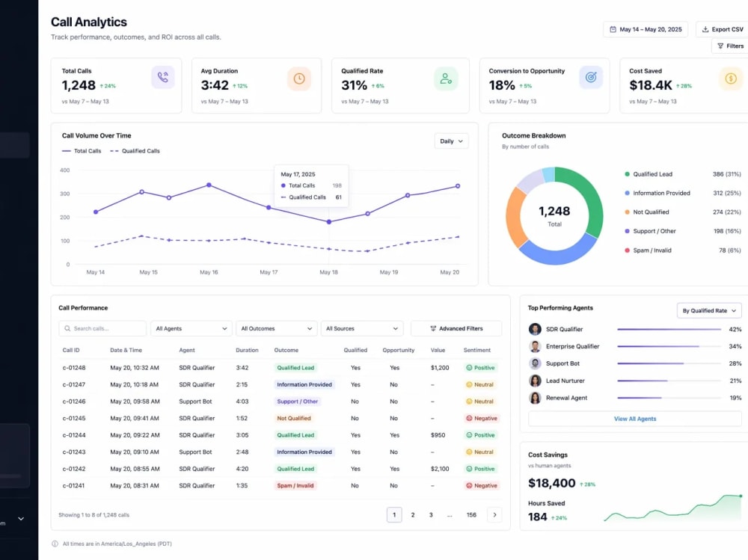Viewport: 748px width, 560px height.
Task: Sort by the Duration column header
Action: (247, 350)
